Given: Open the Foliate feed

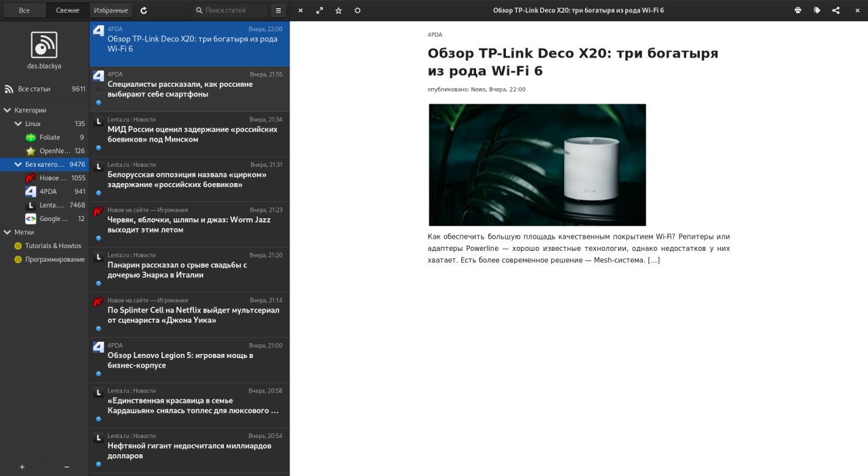Looking at the screenshot, I should click(44, 137).
